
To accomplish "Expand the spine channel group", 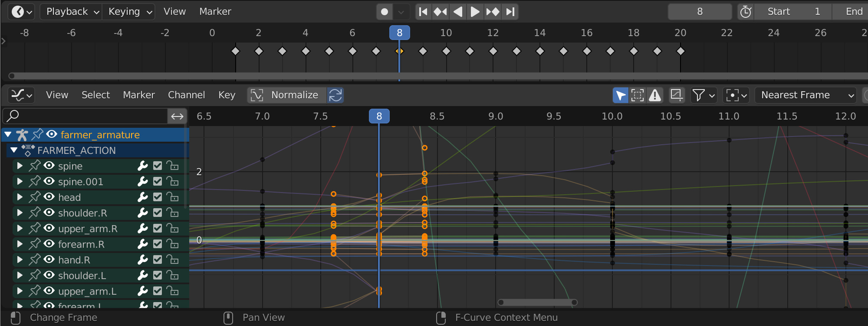I will click(20, 166).
